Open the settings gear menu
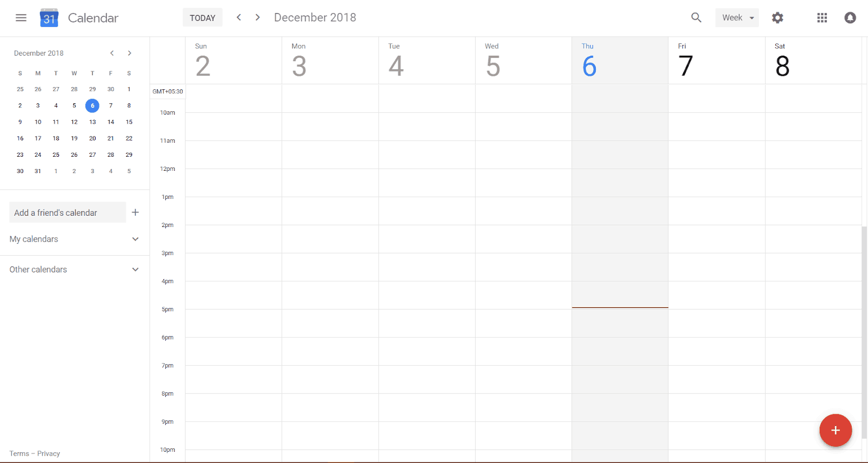Screen dimensions: 868x463 coord(777,17)
